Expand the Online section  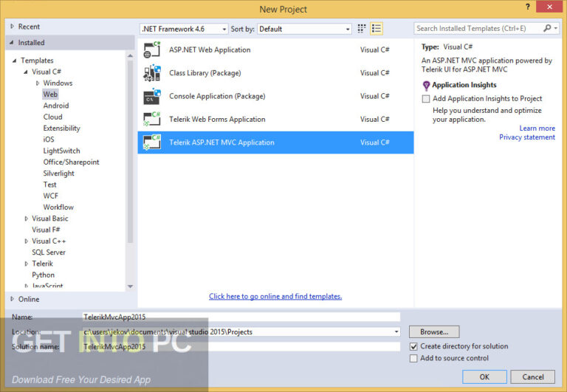(13, 299)
